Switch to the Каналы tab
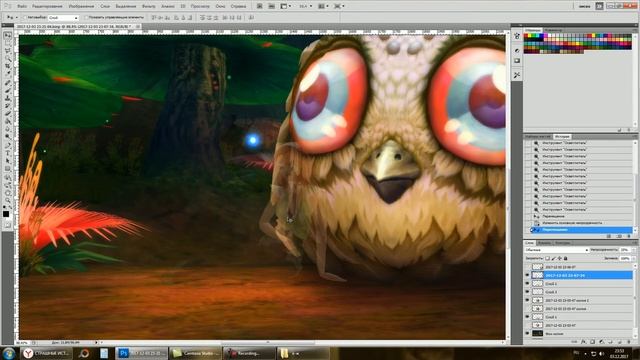This screenshot has width=640, height=360. click(x=544, y=243)
